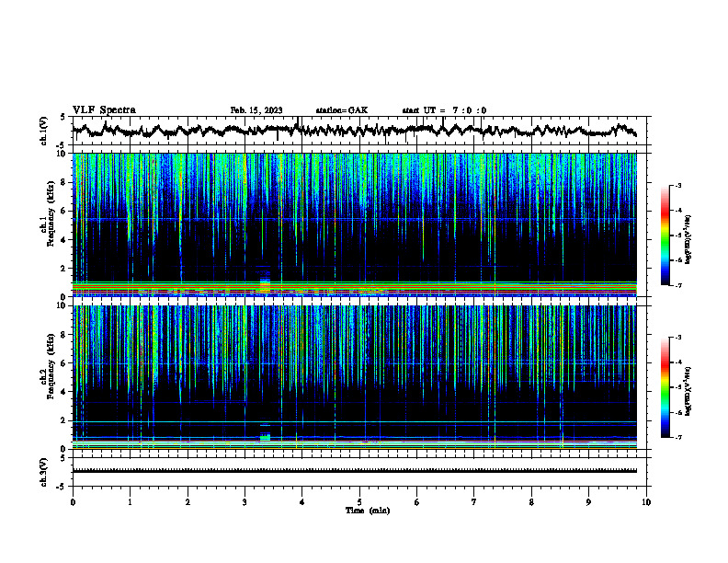This screenshot has width=728, height=563.
Task: Click the ch.2 "Frequency (kHz)" axis label
Action: pyautogui.click(x=52, y=366)
